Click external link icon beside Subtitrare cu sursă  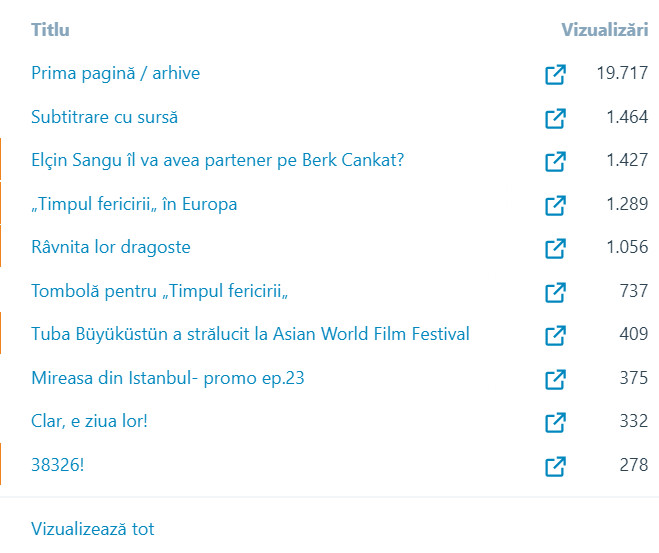tap(555, 118)
